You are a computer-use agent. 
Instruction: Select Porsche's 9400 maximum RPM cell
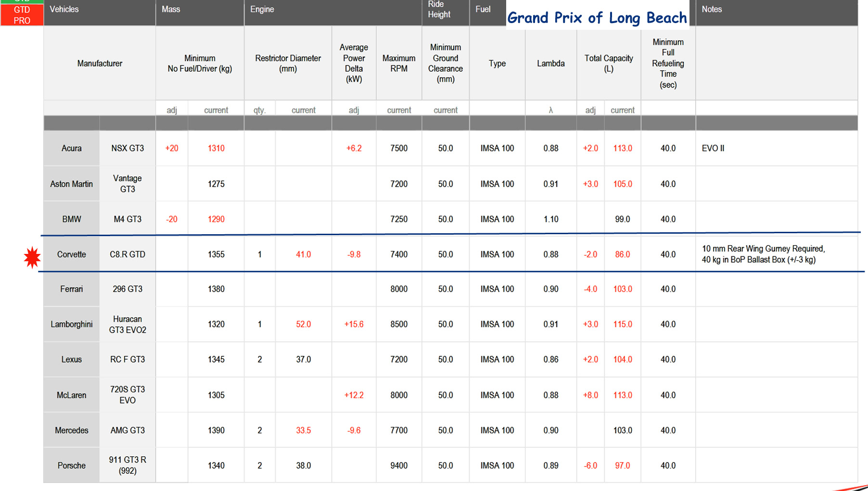point(399,466)
